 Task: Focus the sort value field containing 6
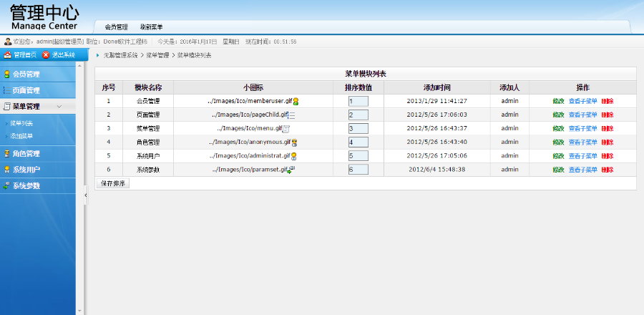tap(358, 169)
